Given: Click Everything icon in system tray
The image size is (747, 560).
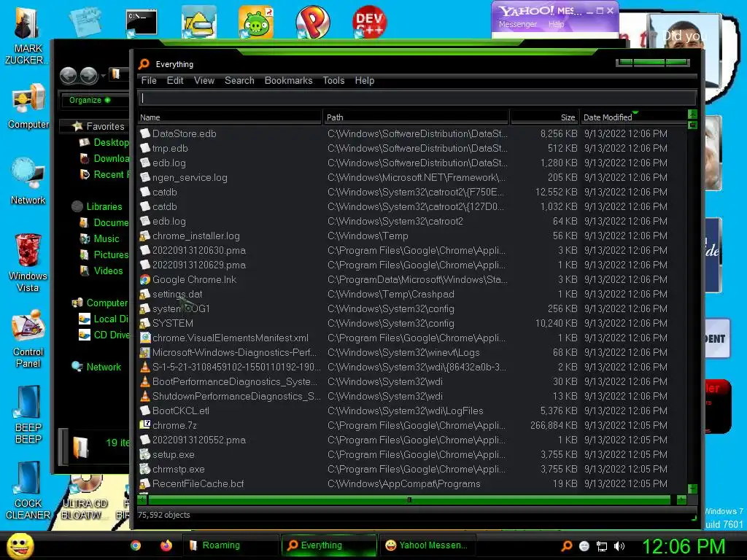Looking at the screenshot, I should (566, 546).
